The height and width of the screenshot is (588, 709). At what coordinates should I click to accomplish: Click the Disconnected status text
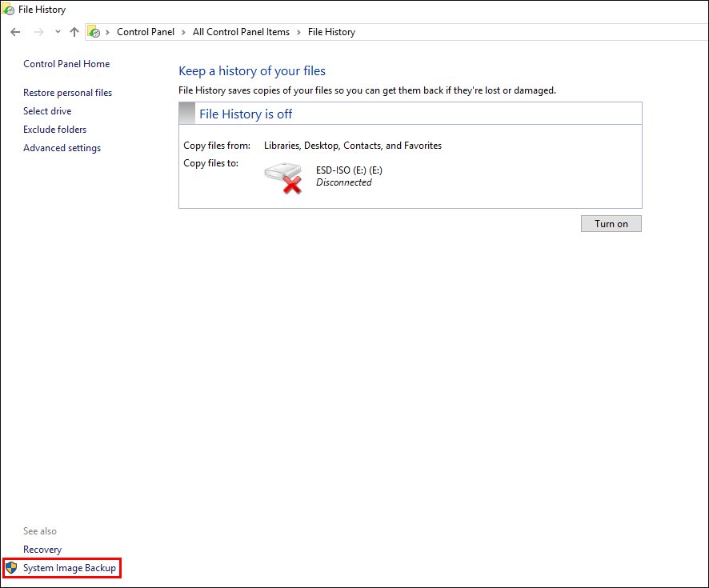343,182
